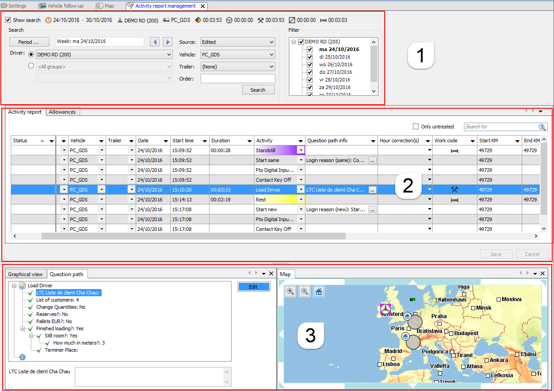Click the blue Edit button

pos(253,287)
